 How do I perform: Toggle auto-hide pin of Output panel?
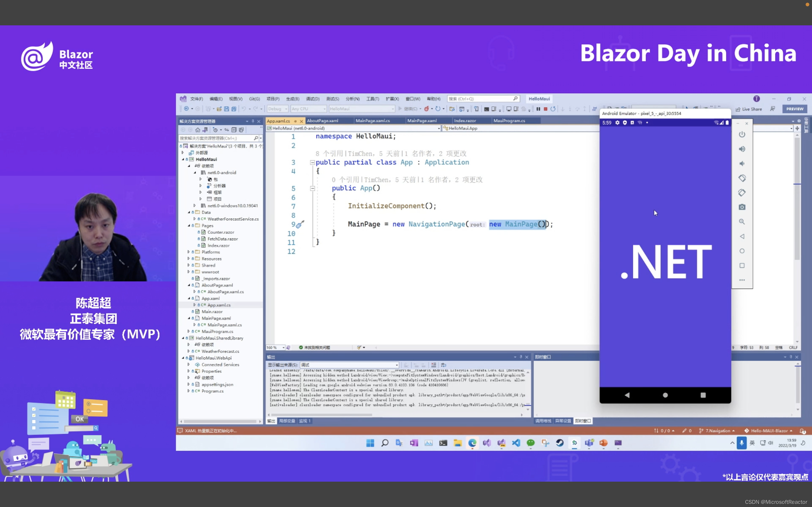click(521, 357)
